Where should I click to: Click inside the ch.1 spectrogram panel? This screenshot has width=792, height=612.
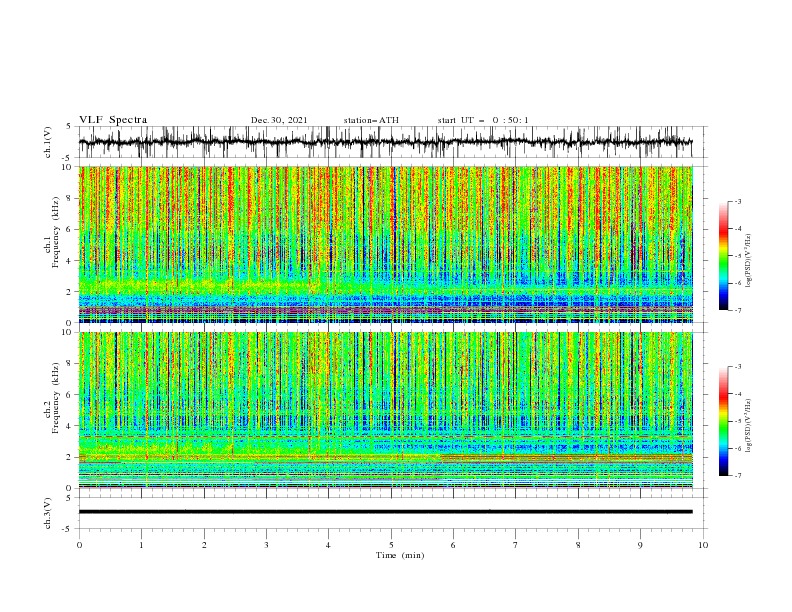tap(386, 244)
